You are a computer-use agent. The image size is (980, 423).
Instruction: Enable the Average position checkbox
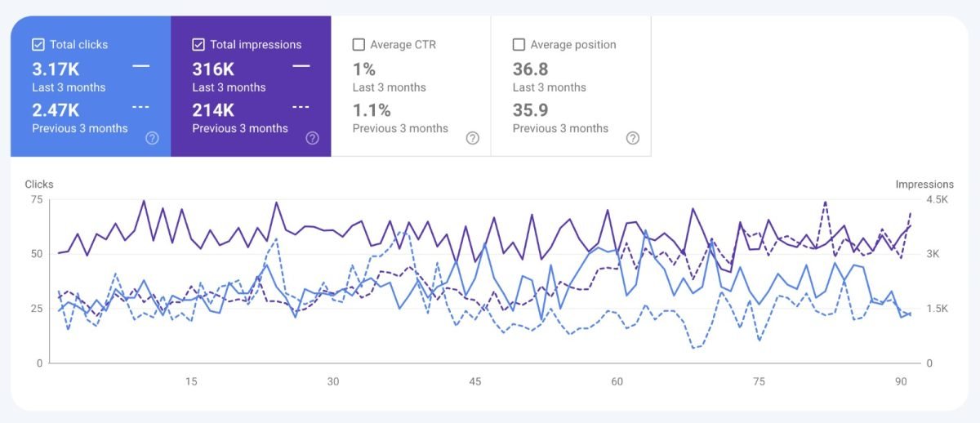(x=518, y=45)
